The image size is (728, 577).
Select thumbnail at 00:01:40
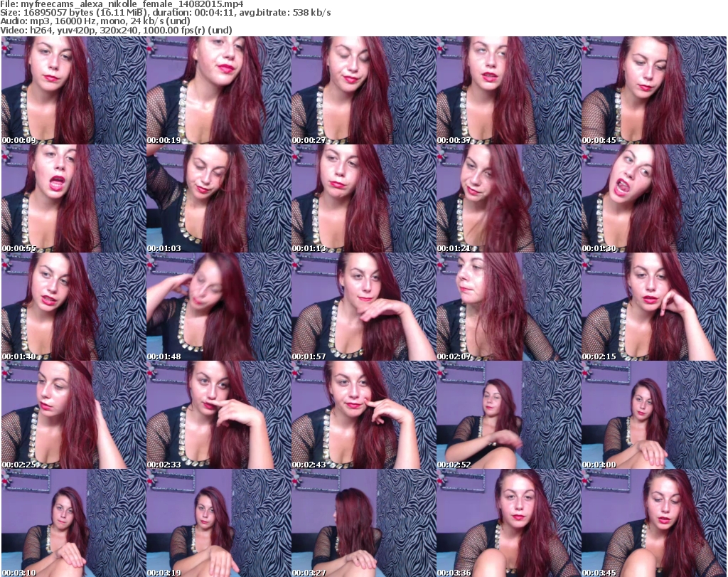tap(73, 307)
